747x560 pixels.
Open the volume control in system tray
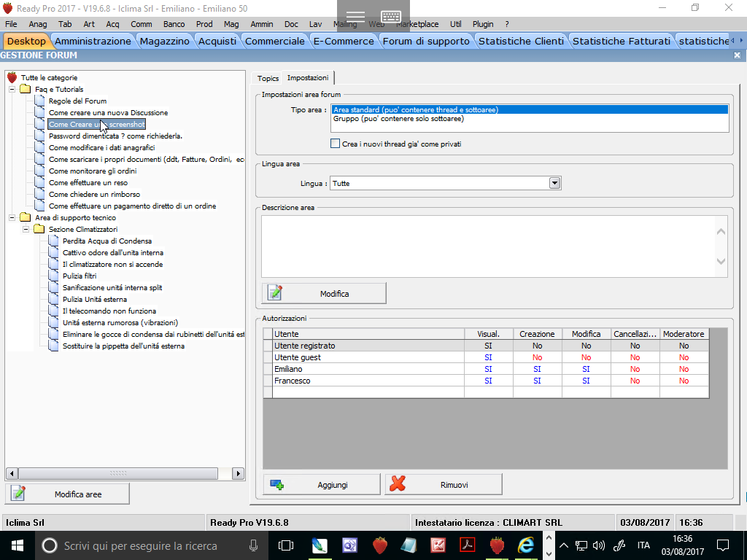point(599,545)
